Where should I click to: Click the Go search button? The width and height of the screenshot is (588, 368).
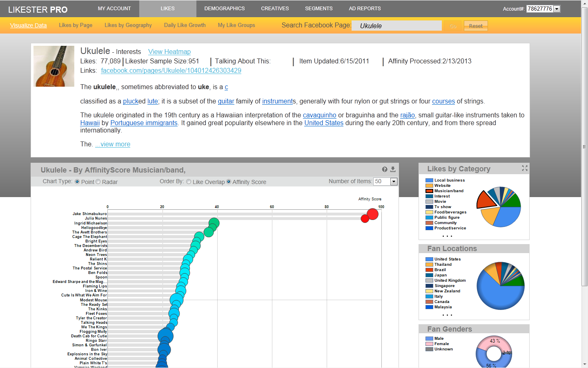(x=453, y=26)
